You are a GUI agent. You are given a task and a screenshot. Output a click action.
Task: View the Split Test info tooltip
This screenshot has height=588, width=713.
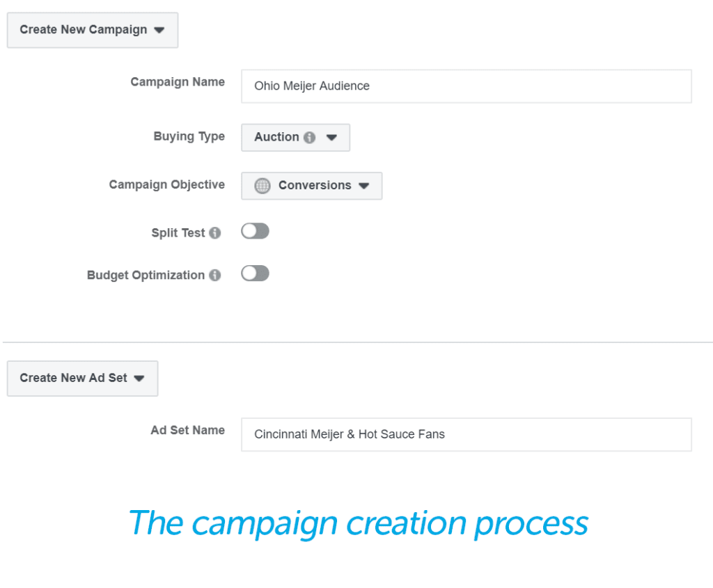pyautogui.click(x=217, y=233)
